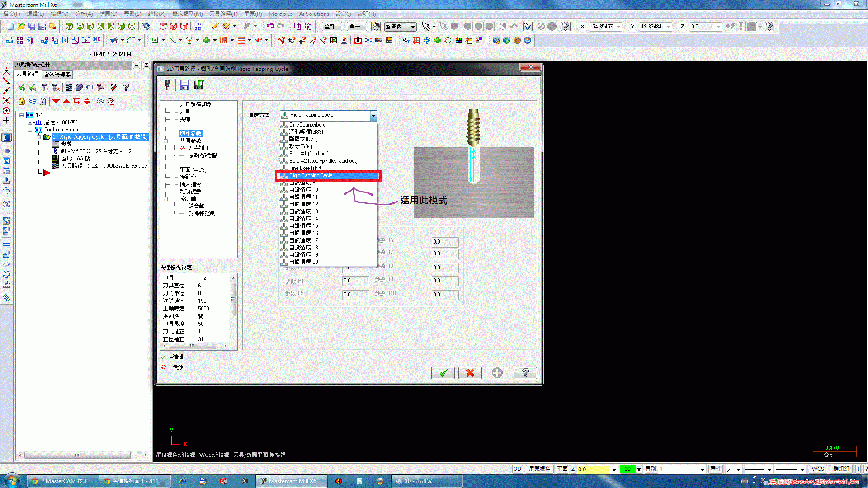Select 攻牙(G84) from the cycle list
The image size is (868, 488).
pos(301,146)
